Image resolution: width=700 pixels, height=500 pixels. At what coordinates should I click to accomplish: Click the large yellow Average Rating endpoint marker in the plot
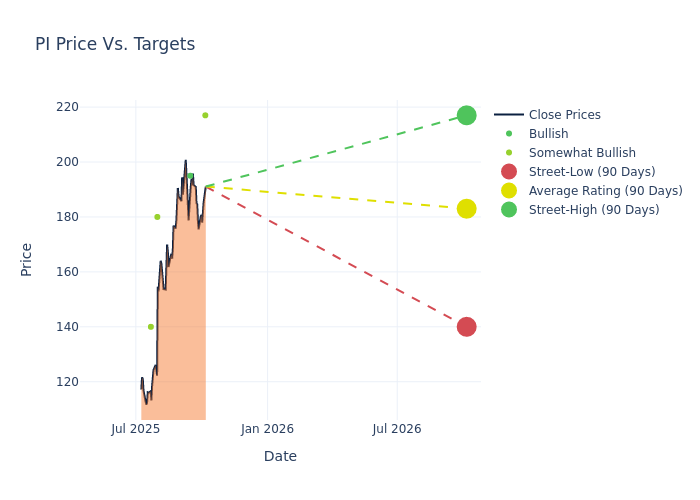pyautogui.click(x=466, y=209)
